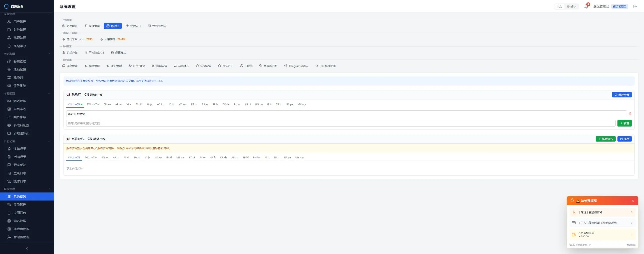Click the 任务系统 target icon in sidebar
644x254 pixels.
coord(9,86)
